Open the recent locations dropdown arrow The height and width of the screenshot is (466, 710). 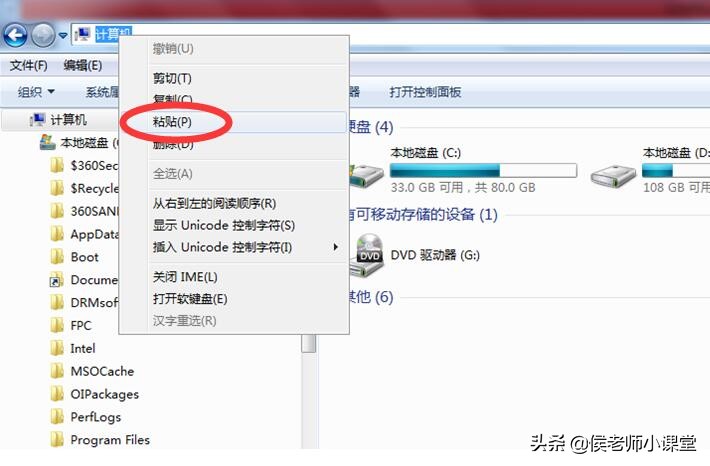point(63,35)
